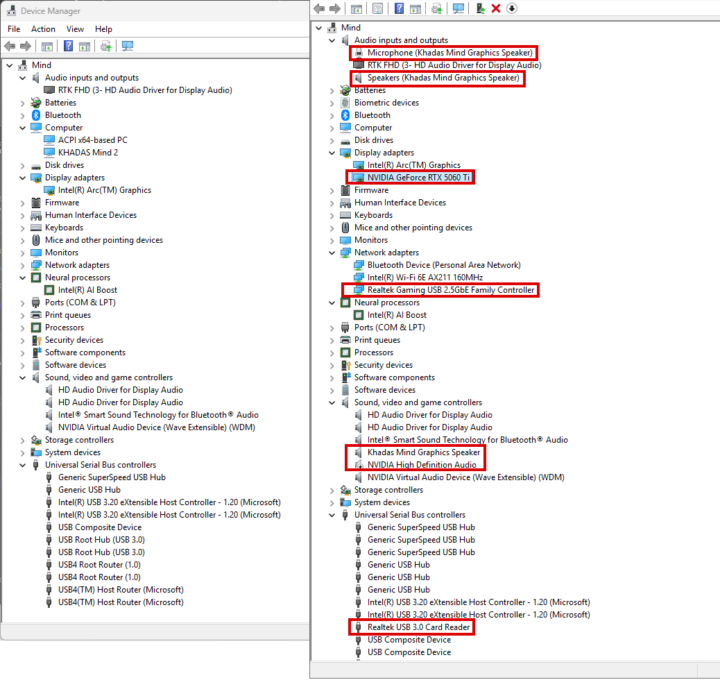Screen dimensions: 720x680
Task: Select System devices in left window
Action: coord(73,452)
